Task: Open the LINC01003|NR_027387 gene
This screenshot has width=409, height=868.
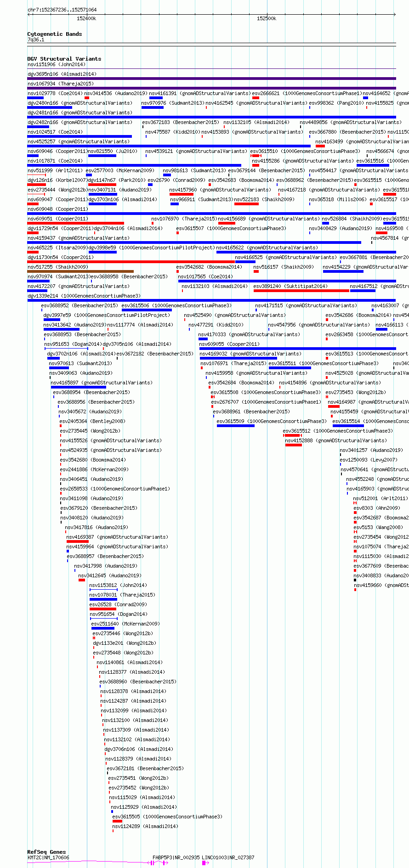Action: (228, 857)
